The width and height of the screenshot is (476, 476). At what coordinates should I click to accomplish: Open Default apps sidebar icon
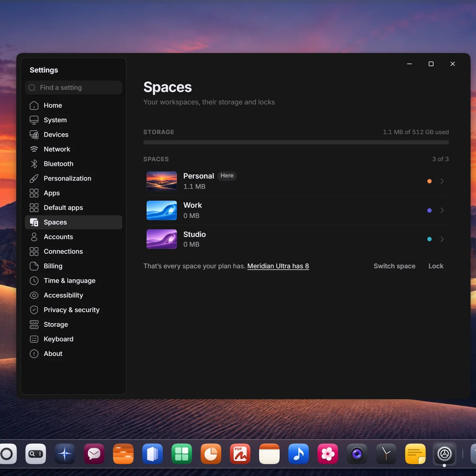point(34,208)
